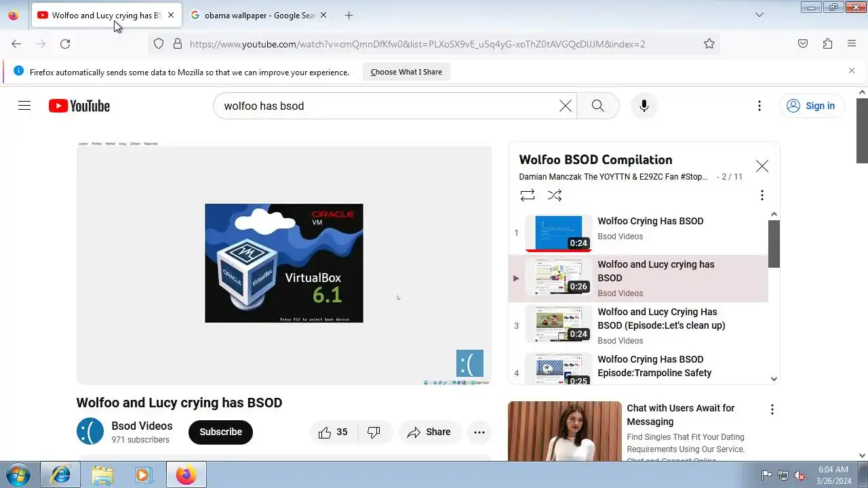Open the list all tabs dropdown
The width and height of the screenshot is (868, 488).
click(759, 15)
